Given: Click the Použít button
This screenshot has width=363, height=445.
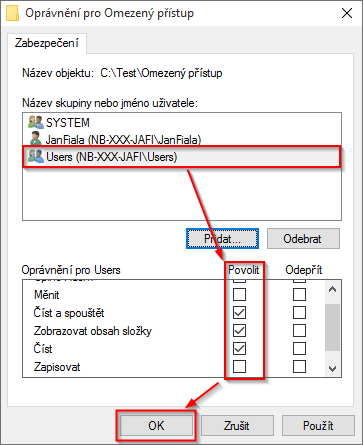Looking at the screenshot, I should [318, 426].
